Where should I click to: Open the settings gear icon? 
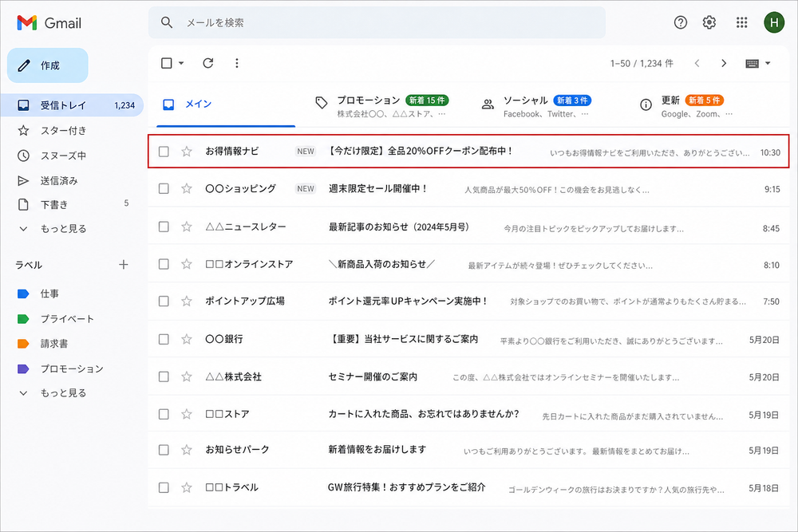(x=709, y=22)
